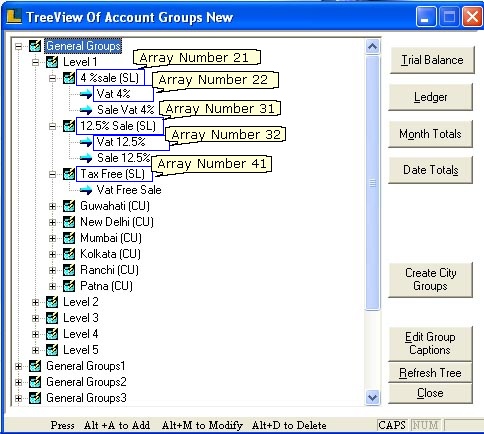Click the arrow icon beside Vat Free Sale
Viewport: 484px width, 434px height.
point(86,190)
